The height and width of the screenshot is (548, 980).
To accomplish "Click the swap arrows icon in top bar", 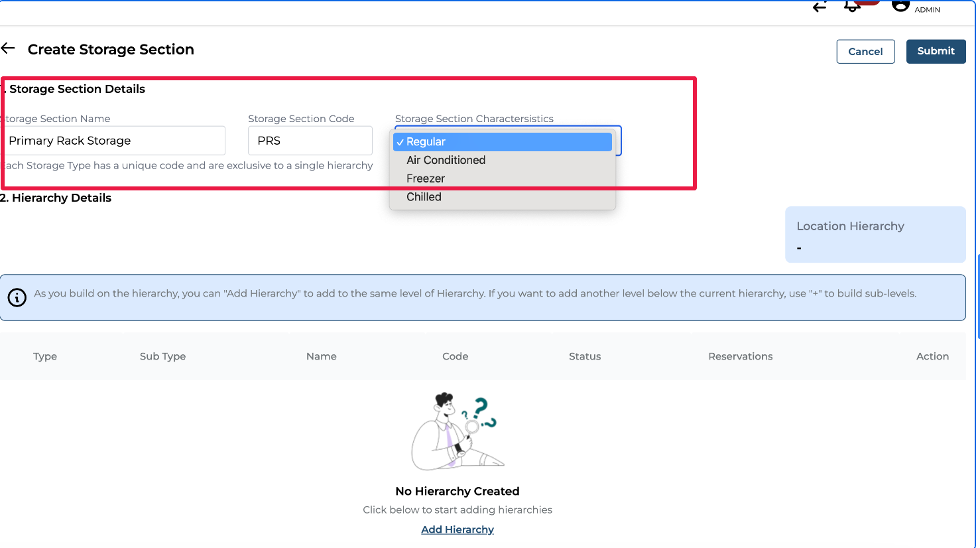I will 820,7.
